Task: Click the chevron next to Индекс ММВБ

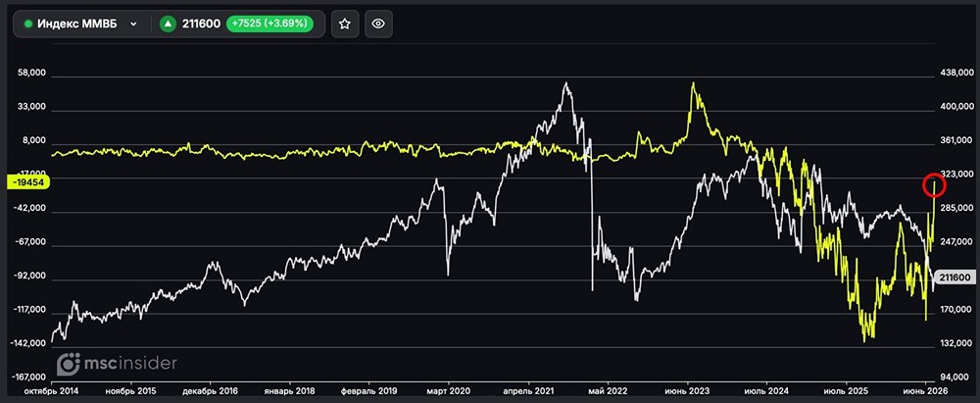Action: (x=133, y=25)
